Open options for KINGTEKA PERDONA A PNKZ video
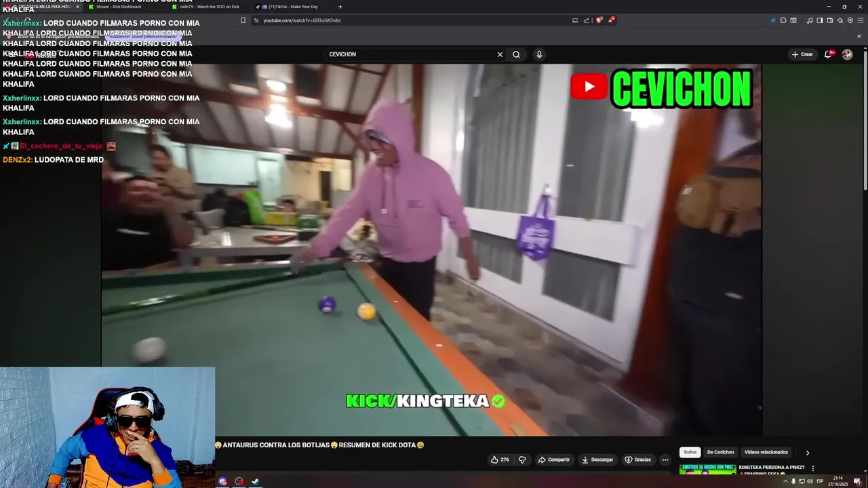Screen dimensions: 868x488 tap(813, 468)
